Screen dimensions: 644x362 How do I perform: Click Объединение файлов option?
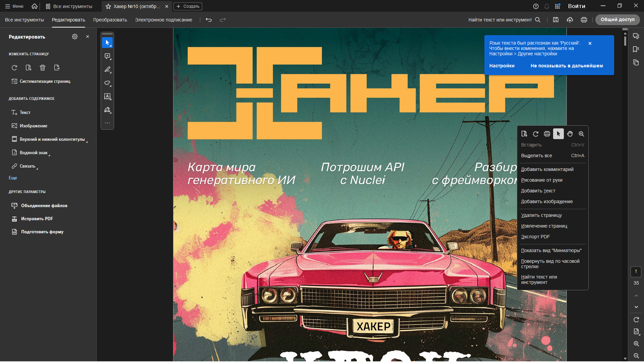pos(39,205)
